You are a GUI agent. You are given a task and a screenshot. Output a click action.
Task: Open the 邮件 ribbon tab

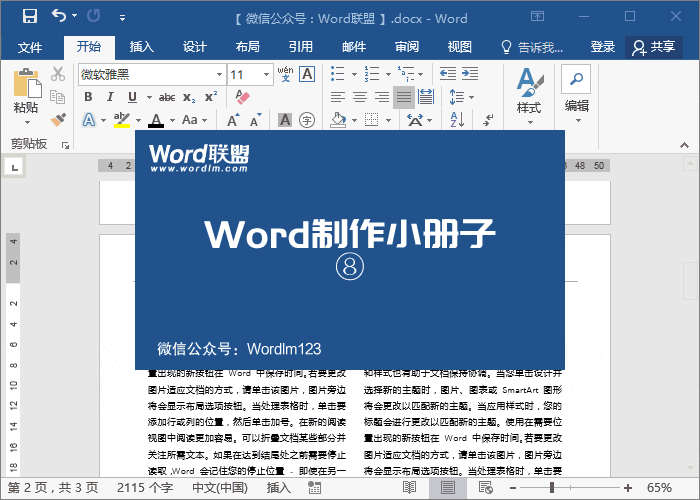(354, 47)
